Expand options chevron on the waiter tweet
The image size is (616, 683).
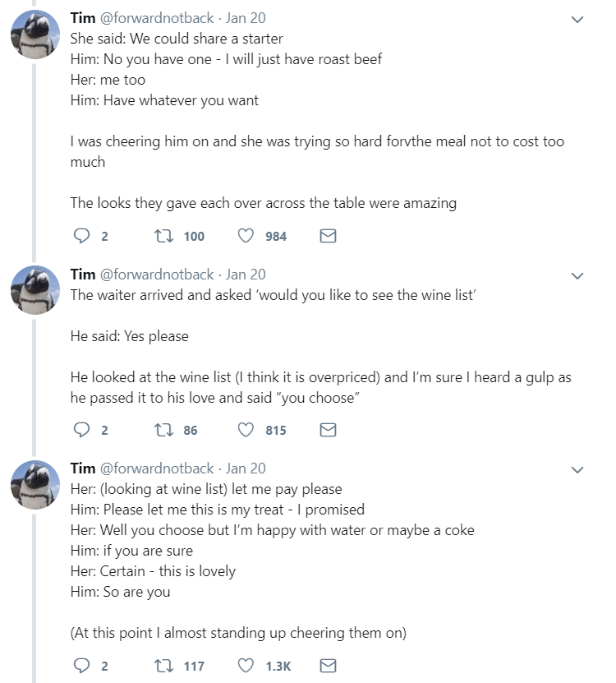pos(577,275)
